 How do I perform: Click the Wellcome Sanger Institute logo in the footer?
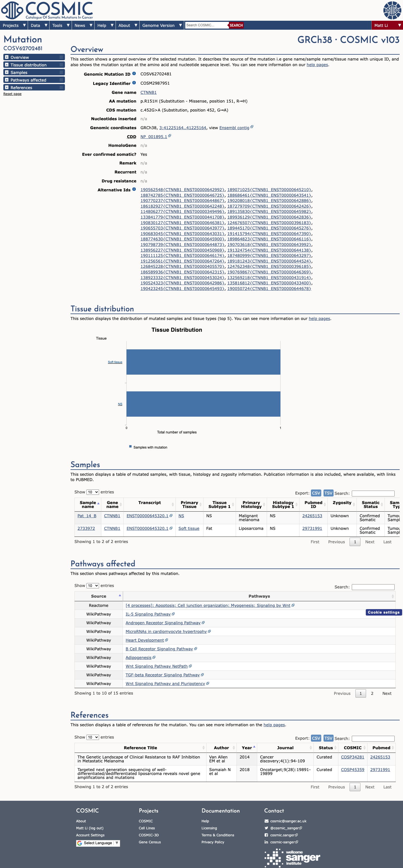tap(292, 857)
